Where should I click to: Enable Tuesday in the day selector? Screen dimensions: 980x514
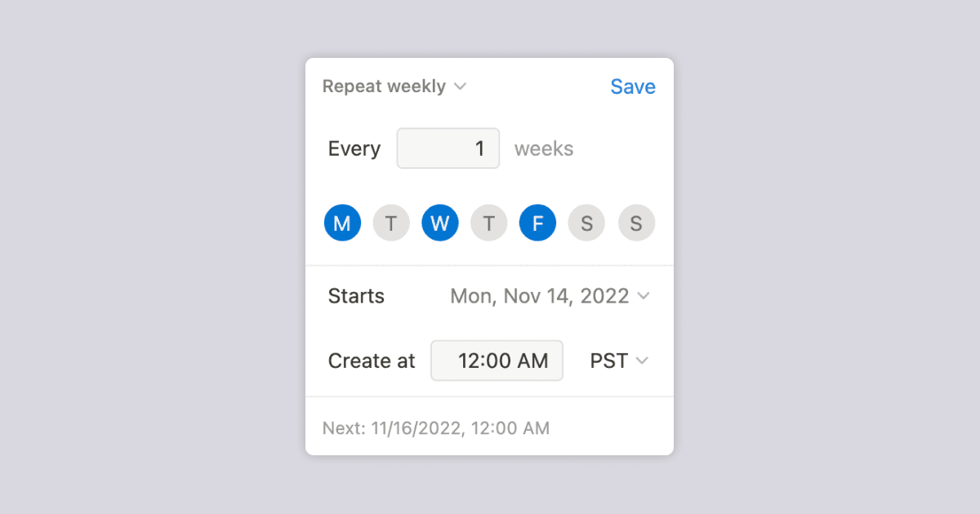[x=391, y=222]
